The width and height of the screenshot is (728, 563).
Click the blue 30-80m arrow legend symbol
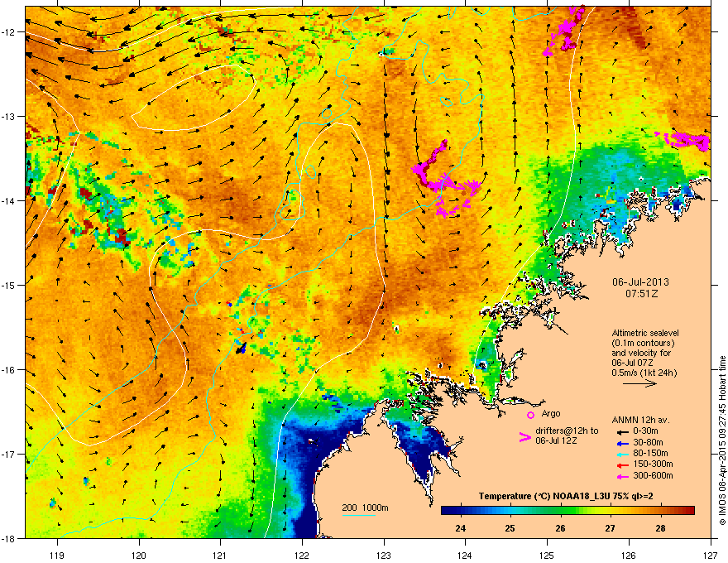pos(622,443)
